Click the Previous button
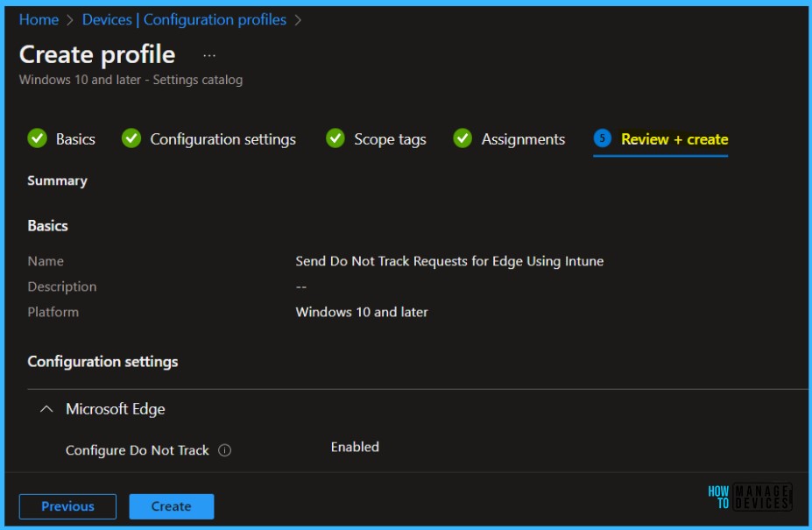Viewport: 812px width, 530px height. click(x=67, y=506)
